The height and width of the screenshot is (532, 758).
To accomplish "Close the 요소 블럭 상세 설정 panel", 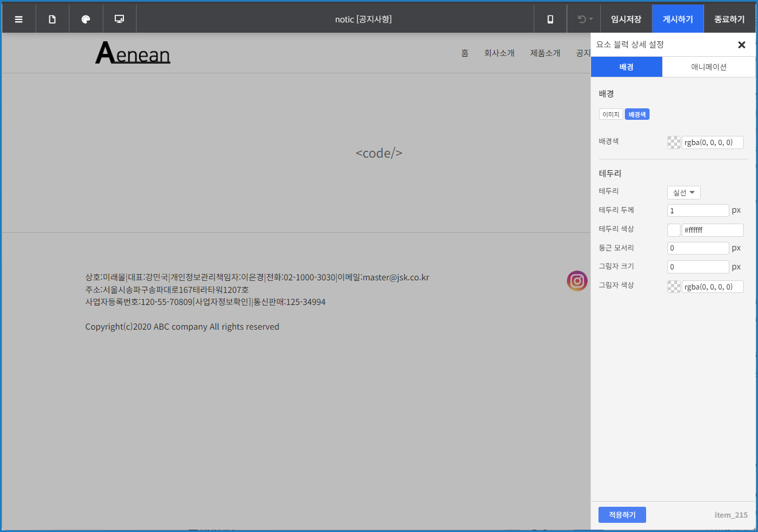I will [x=741, y=44].
